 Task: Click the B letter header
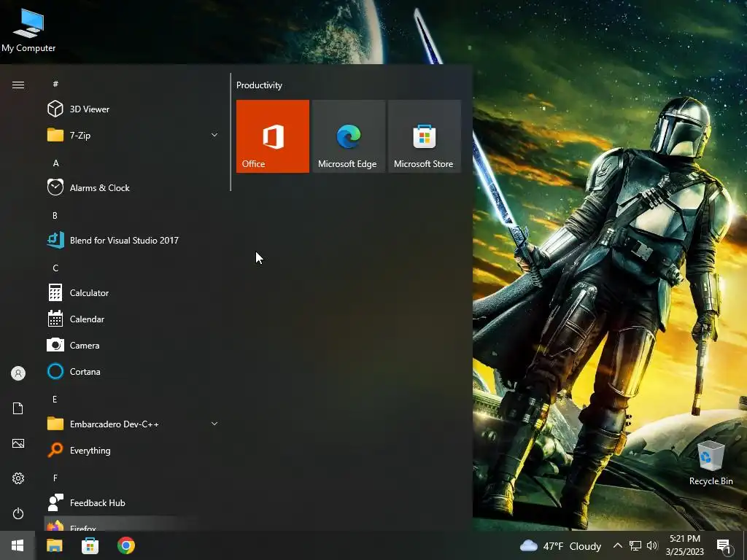coord(55,215)
